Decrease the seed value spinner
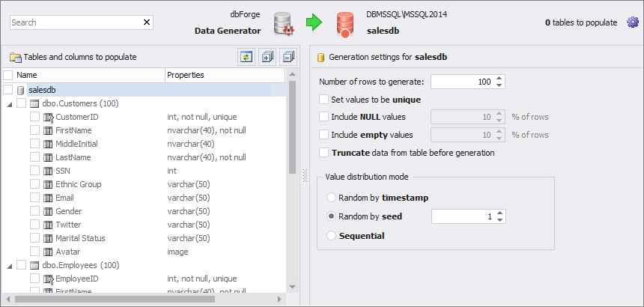 (499, 219)
